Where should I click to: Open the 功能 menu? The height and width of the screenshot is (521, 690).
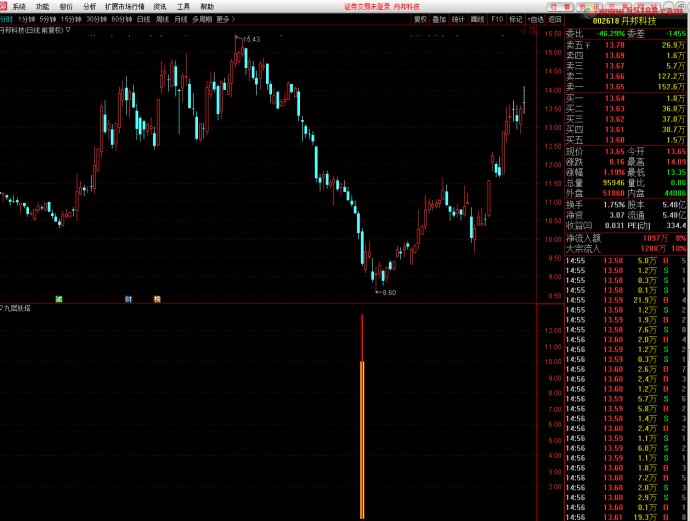point(43,7)
